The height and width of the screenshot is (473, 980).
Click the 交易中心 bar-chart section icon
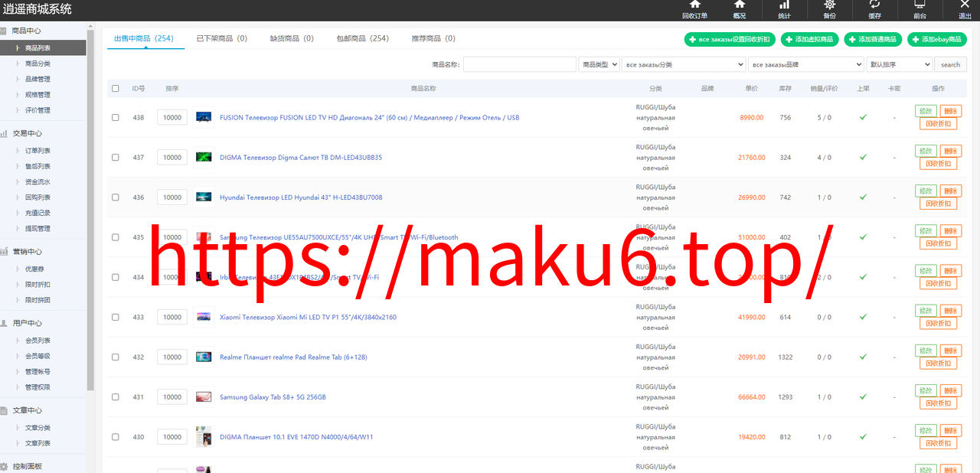tap(4, 133)
